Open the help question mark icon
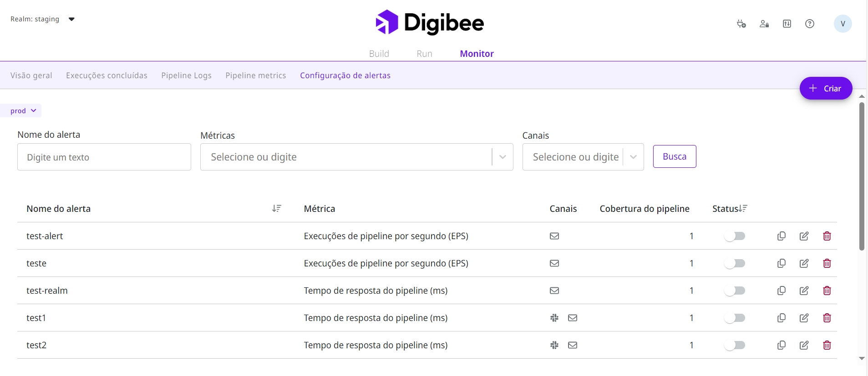868x376 pixels. tap(809, 24)
